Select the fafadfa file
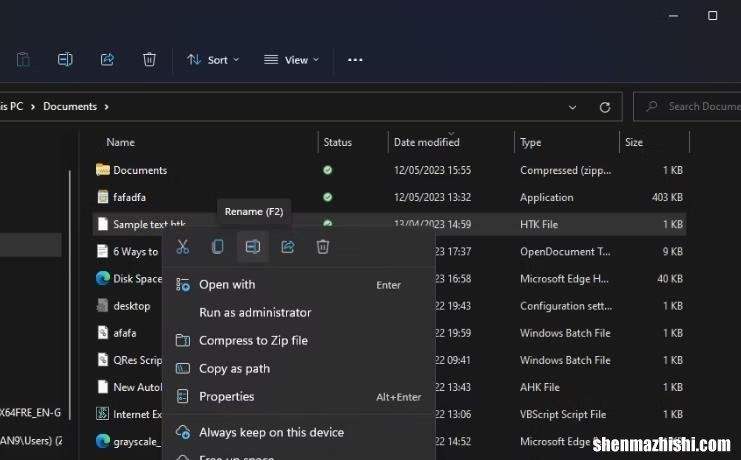741x460 pixels. tap(390, 197)
